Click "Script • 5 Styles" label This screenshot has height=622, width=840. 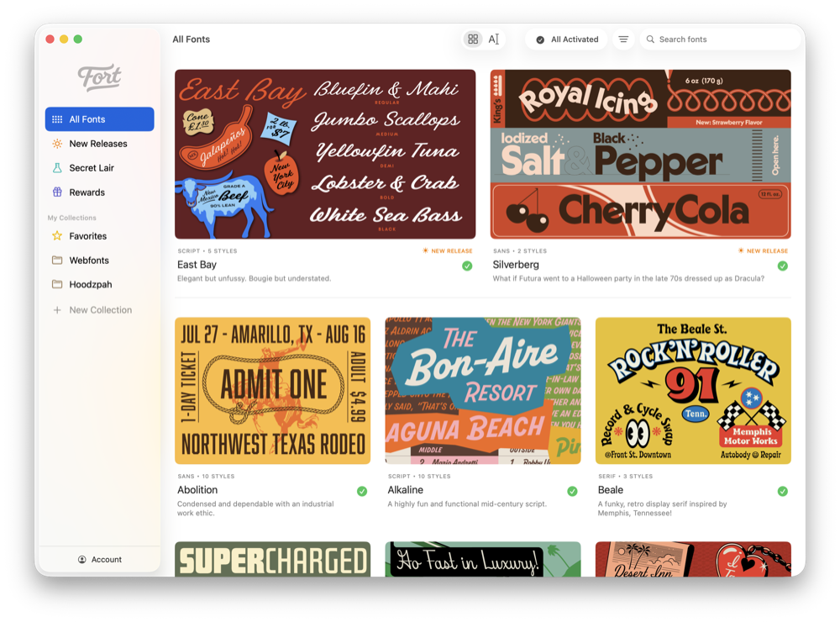tap(207, 251)
